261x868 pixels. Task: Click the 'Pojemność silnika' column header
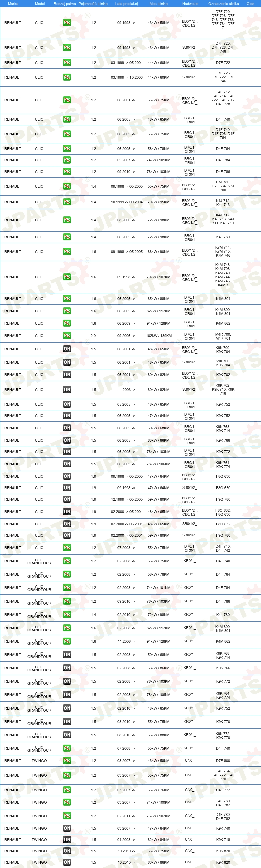[x=93, y=4]
